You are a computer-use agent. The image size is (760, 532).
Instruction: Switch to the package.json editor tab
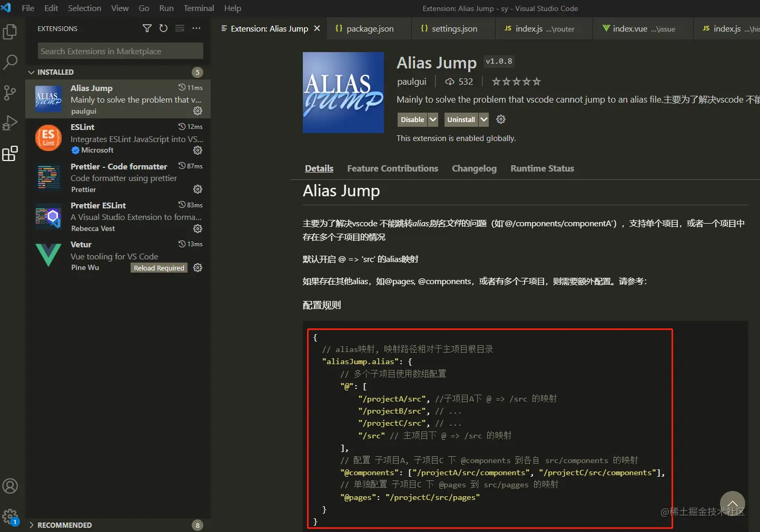[x=369, y=28]
